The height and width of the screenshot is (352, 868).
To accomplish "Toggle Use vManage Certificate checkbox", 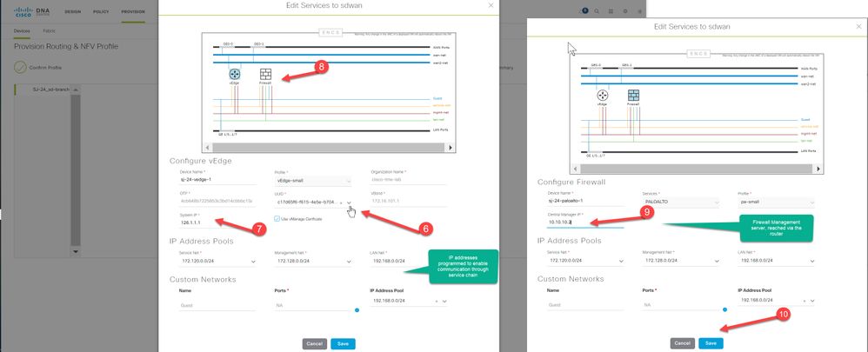I will [x=278, y=219].
